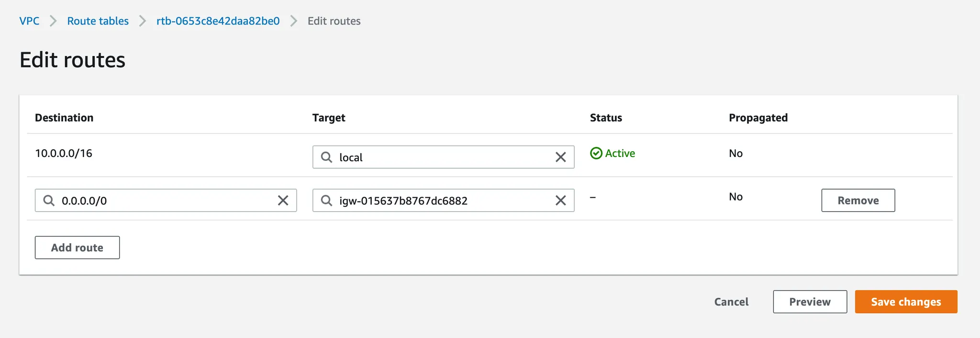Clear the igw-015637b8767dc6882 target field
Image resolution: width=980 pixels, height=338 pixels.
(560, 201)
